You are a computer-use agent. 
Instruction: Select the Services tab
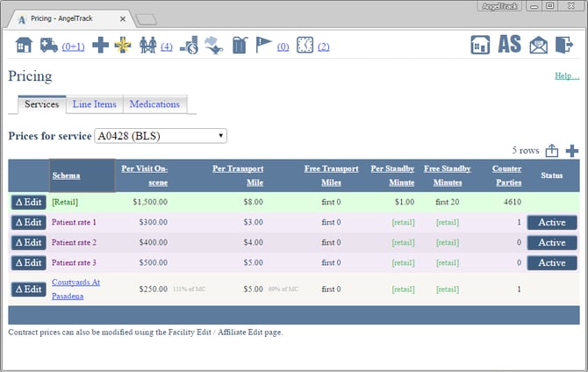tap(41, 104)
